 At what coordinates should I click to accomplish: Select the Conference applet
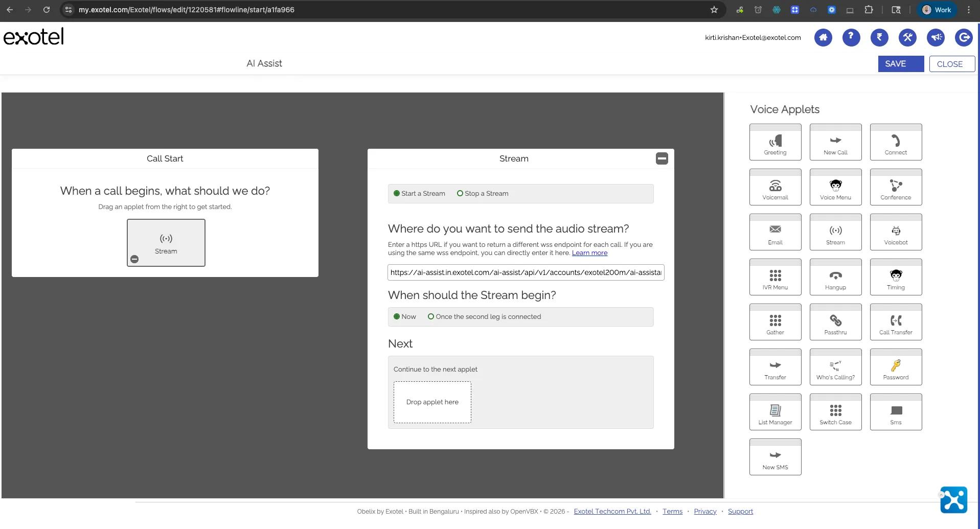pos(896,187)
